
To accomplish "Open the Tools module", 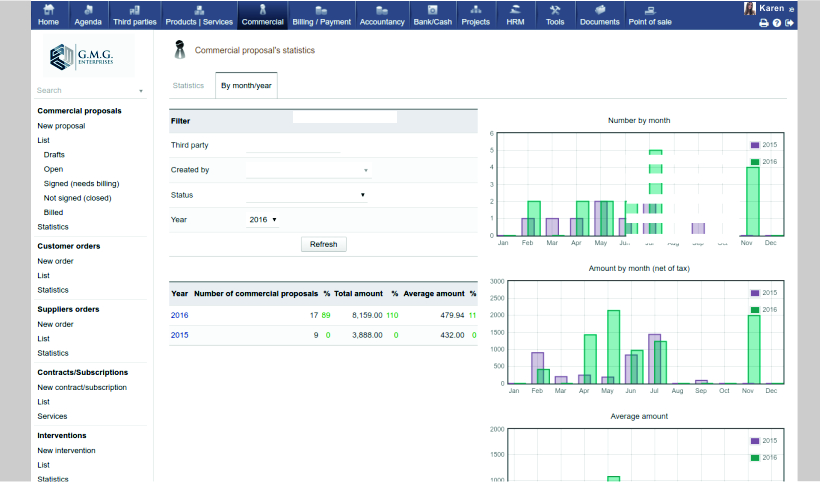I will 555,14.
